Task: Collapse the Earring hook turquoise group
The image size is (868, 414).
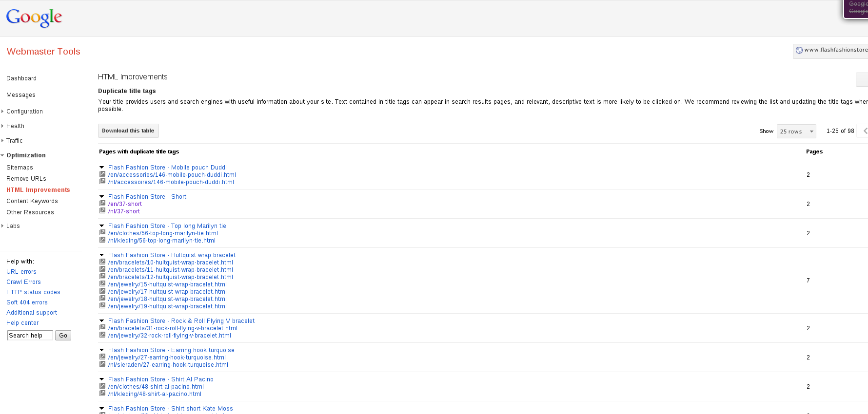Action: coord(102,350)
